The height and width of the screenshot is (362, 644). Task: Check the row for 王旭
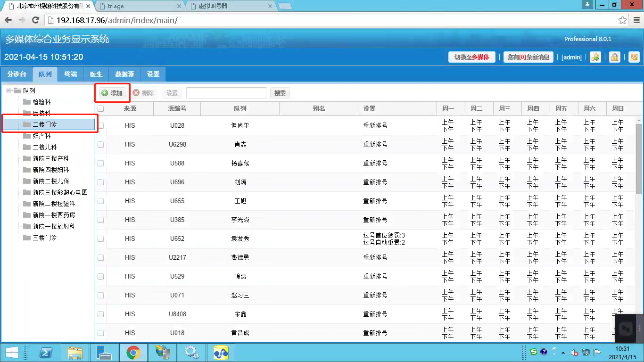(100, 201)
